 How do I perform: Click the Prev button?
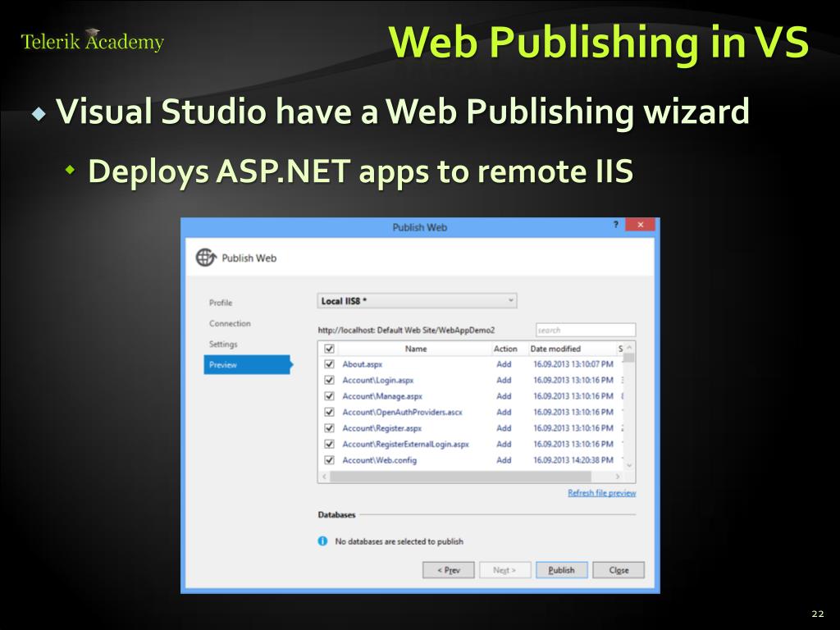coord(449,570)
